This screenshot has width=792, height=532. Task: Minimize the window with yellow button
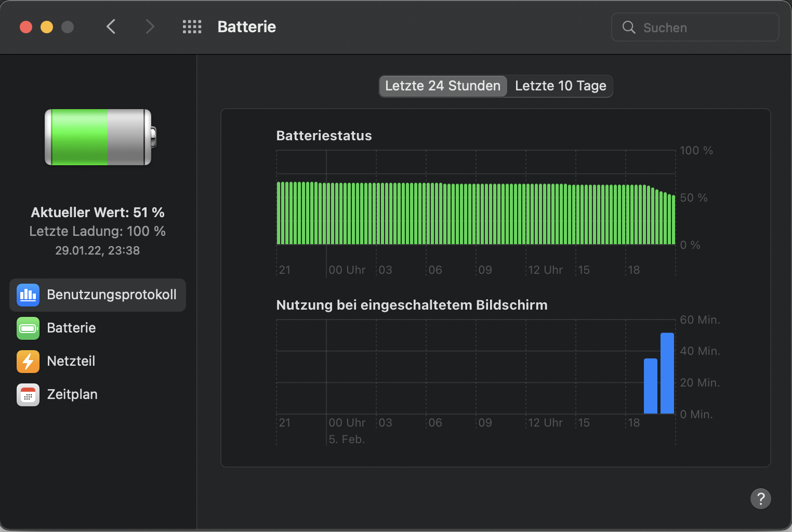[x=47, y=27]
